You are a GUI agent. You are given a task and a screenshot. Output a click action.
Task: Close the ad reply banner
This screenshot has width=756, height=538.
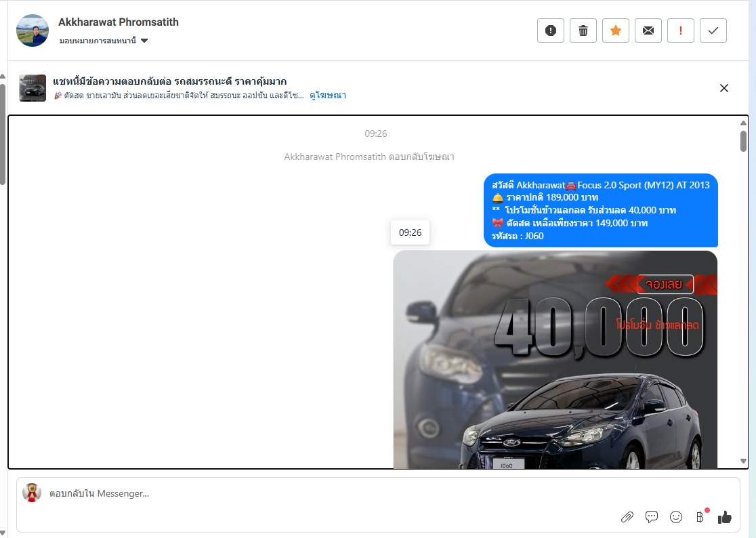(723, 88)
